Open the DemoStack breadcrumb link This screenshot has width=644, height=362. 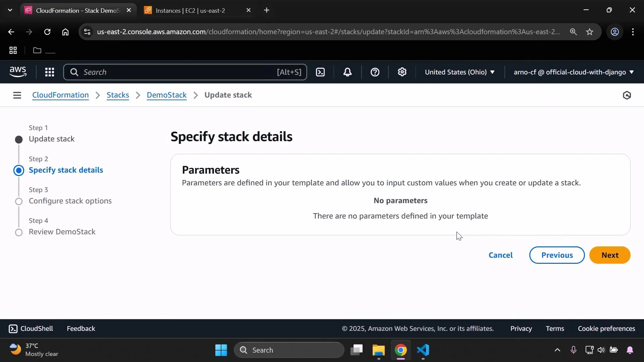[x=167, y=95]
